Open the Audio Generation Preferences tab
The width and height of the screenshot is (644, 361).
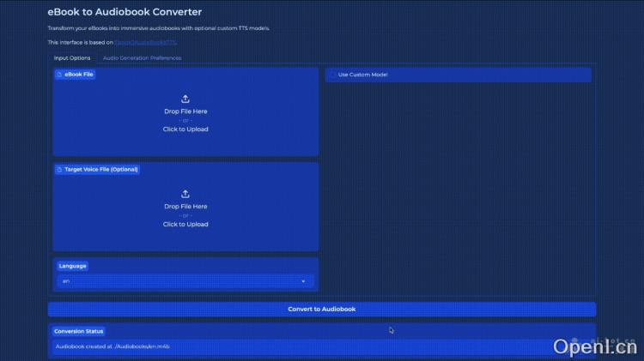pyautogui.click(x=142, y=58)
